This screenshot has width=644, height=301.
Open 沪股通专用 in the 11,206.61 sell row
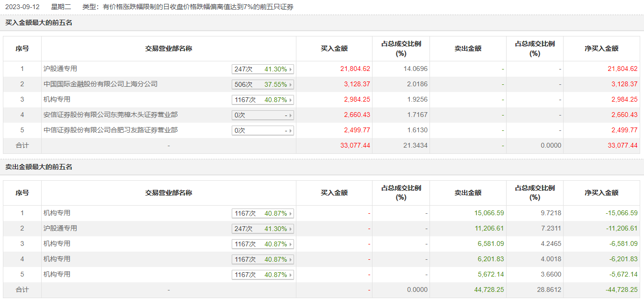tap(60, 228)
